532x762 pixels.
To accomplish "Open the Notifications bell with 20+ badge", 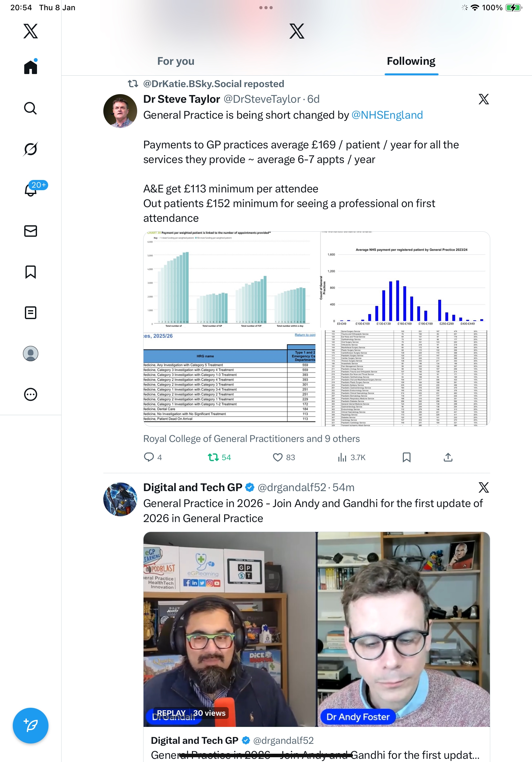I will [30, 190].
